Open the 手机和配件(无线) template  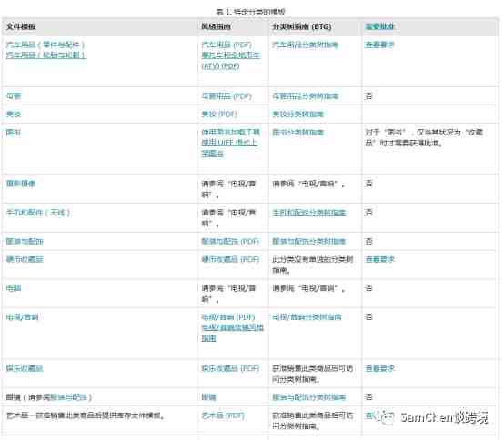coord(38,213)
